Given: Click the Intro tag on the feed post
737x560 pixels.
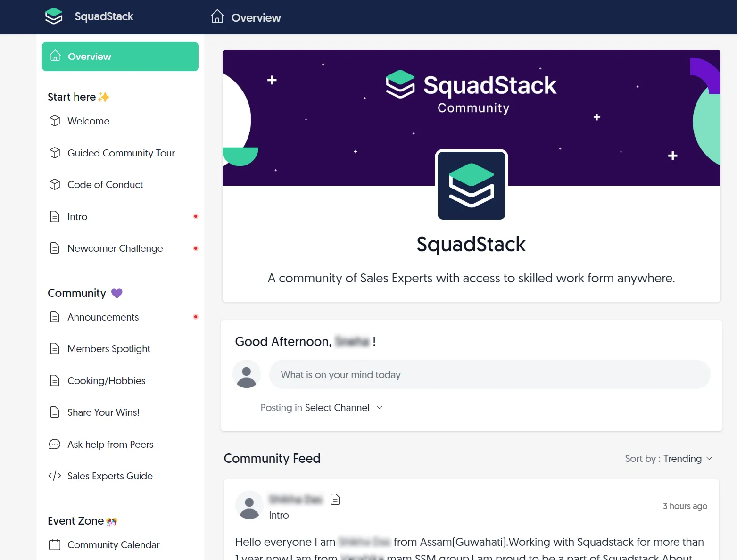Looking at the screenshot, I should coord(279,515).
